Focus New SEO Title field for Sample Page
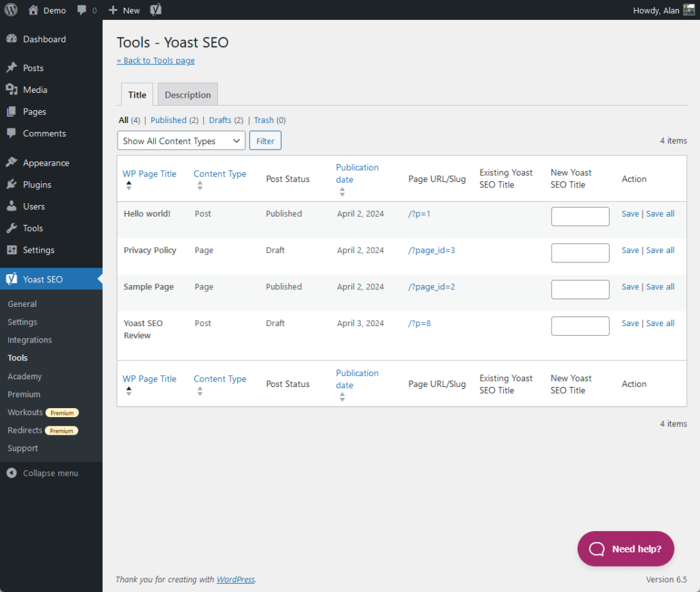 tap(580, 289)
